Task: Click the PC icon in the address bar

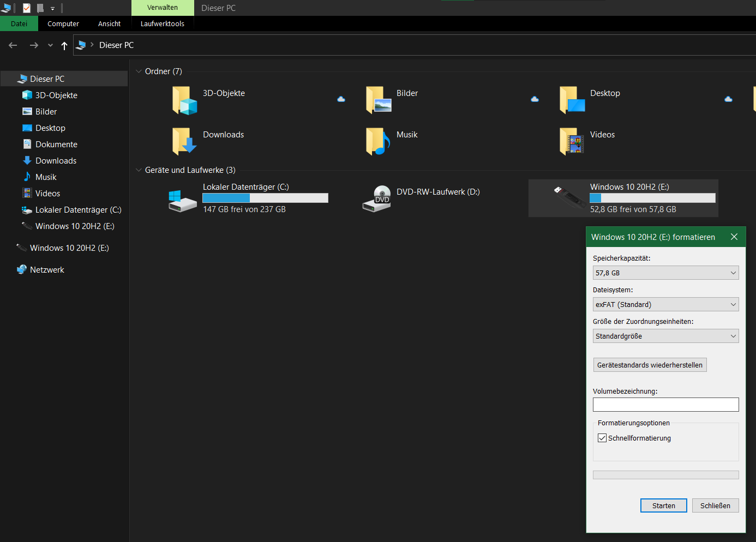Action: [81, 45]
